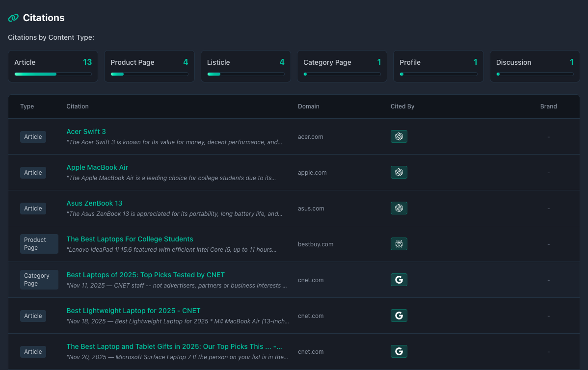Open The Best Laptops For College Students link

pos(130,239)
